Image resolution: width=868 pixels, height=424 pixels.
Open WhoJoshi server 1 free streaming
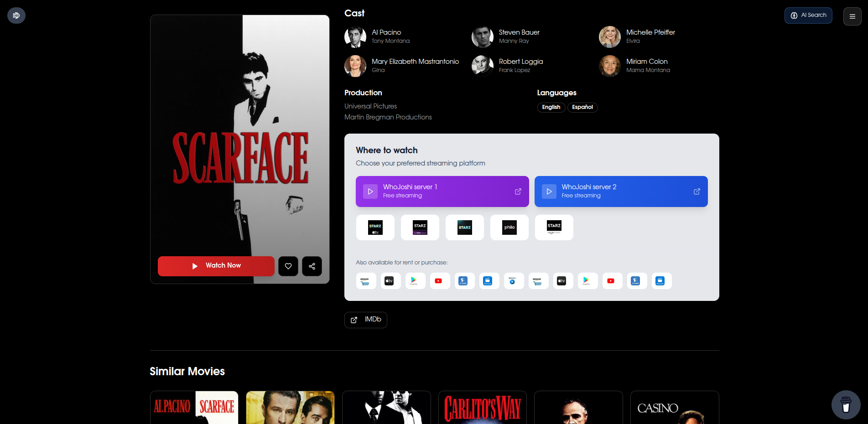click(x=442, y=191)
